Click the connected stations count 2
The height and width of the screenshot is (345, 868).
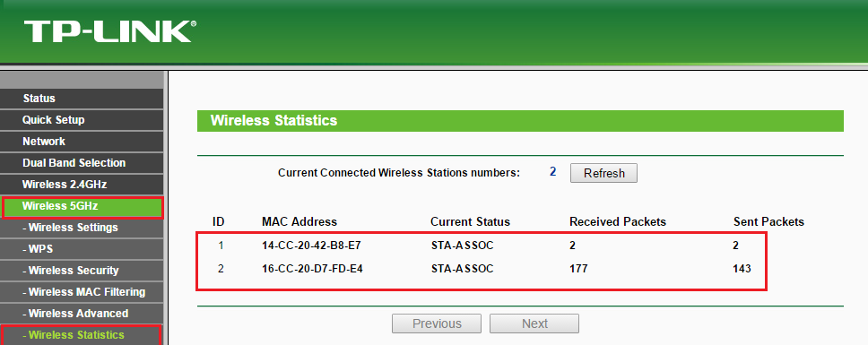click(552, 172)
